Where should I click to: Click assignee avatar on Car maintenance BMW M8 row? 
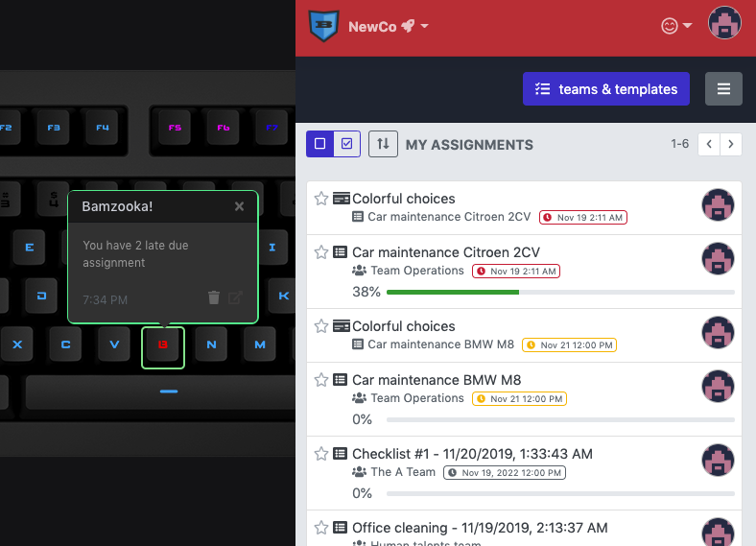718,387
